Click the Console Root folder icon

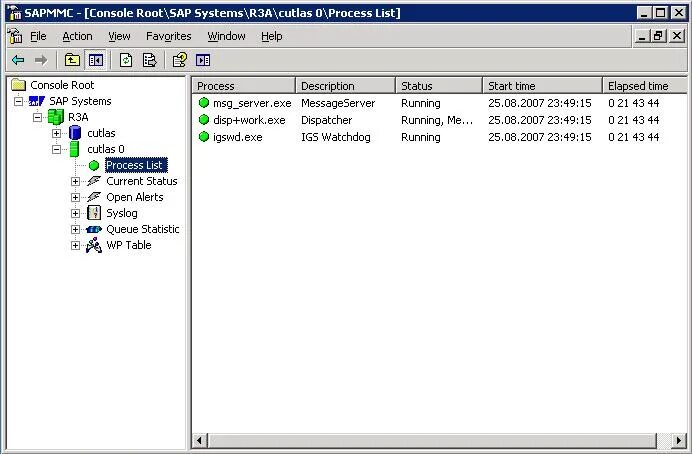tap(19, 85)
